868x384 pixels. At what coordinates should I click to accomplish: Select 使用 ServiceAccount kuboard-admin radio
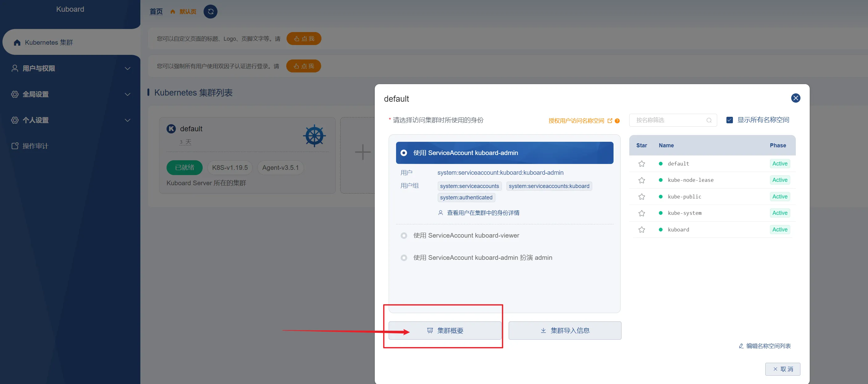(x=404, y=153)
